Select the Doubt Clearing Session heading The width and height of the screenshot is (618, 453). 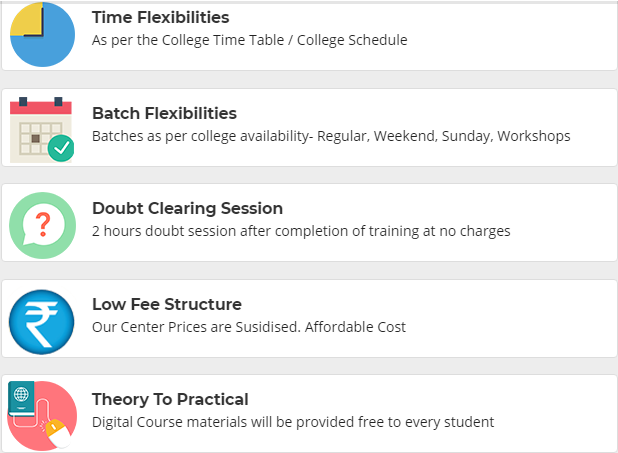pos(188,208)
